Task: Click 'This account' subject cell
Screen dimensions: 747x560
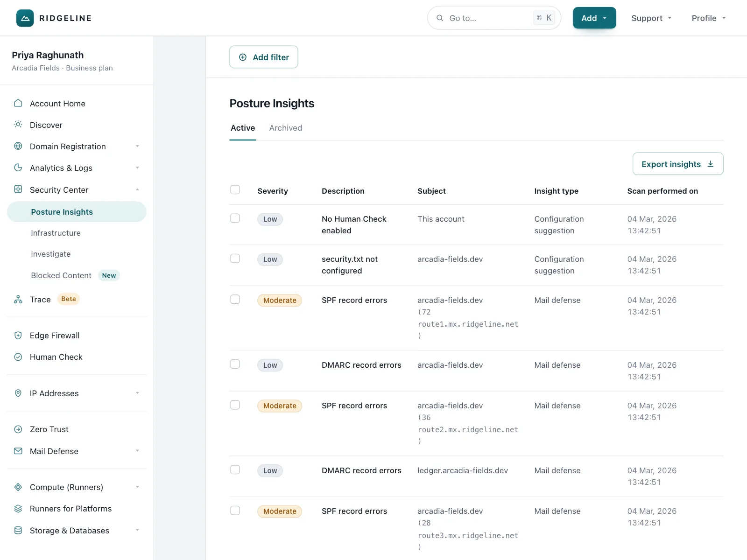Action: pos(441,219)
